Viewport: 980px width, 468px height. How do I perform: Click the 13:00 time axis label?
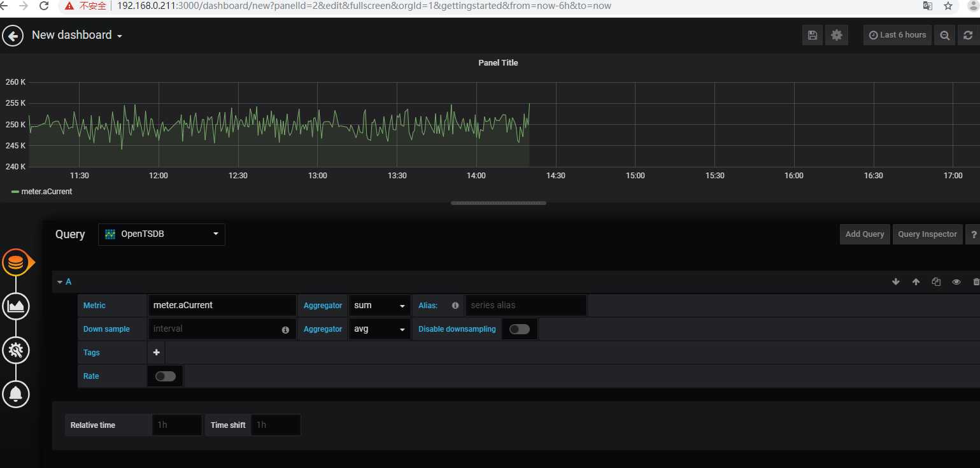(x=317, y=176)
